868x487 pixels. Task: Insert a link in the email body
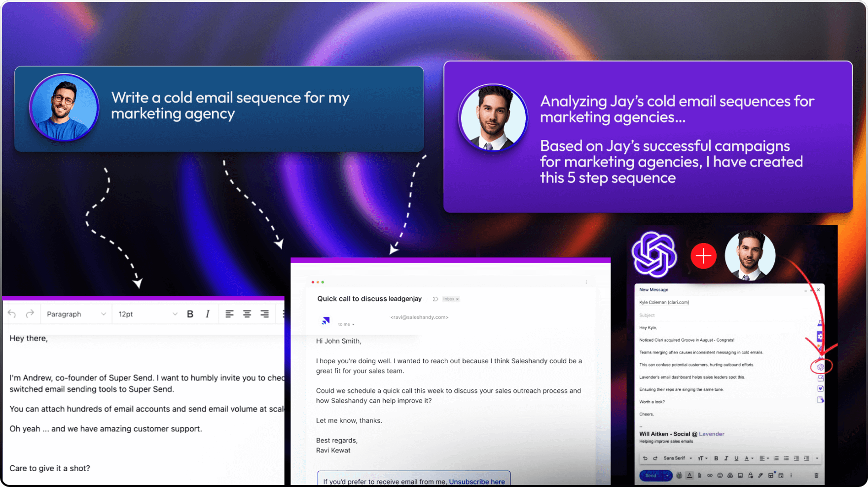(x=710, y=476)
